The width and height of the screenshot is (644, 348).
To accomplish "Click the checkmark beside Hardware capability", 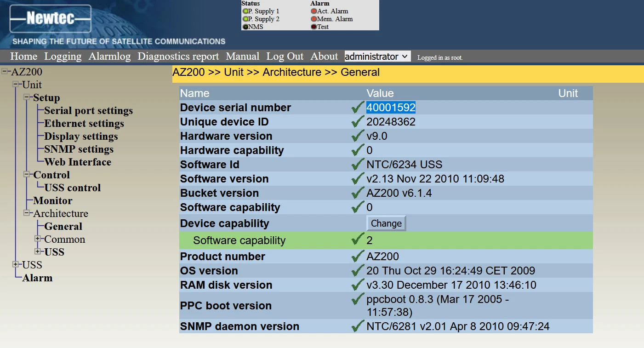I will tap(358, 150).
